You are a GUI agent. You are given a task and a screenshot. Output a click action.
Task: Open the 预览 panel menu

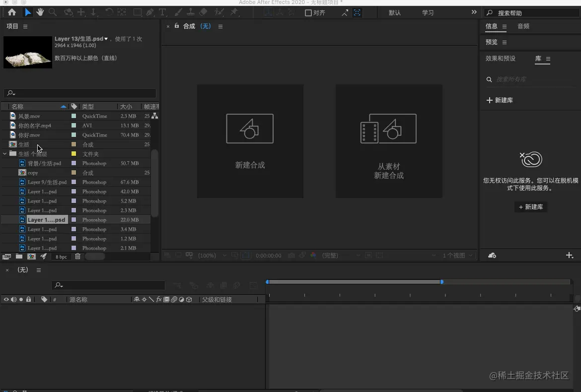[x=505, y=42]
